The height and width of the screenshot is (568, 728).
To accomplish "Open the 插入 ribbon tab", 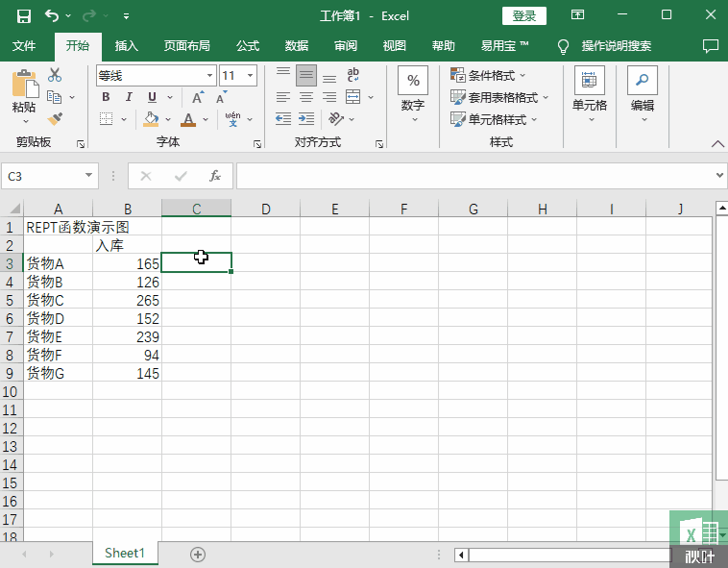I will click(127, 45).
